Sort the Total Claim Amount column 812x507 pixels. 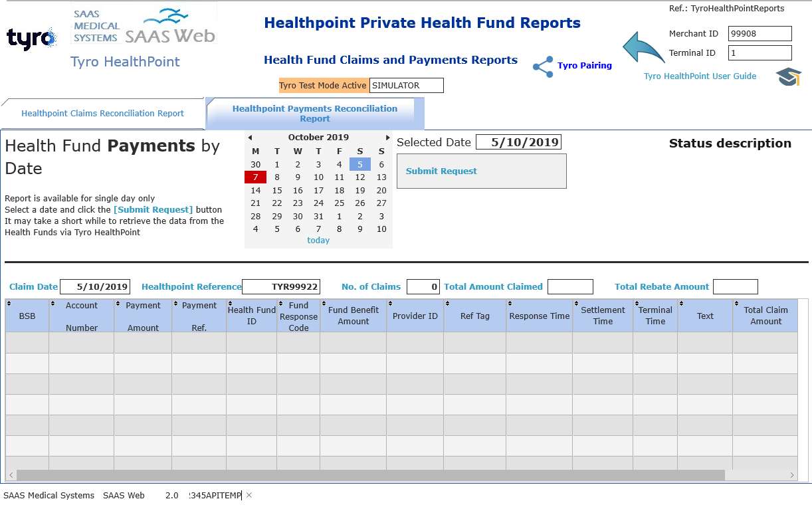tap(736, 304)
